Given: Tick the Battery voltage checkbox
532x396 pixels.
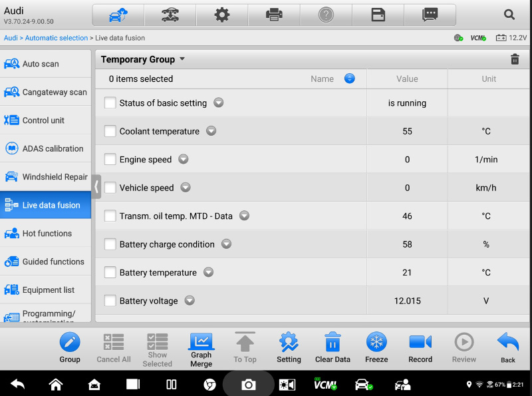Looking at the screenshot, I should 110,301.
